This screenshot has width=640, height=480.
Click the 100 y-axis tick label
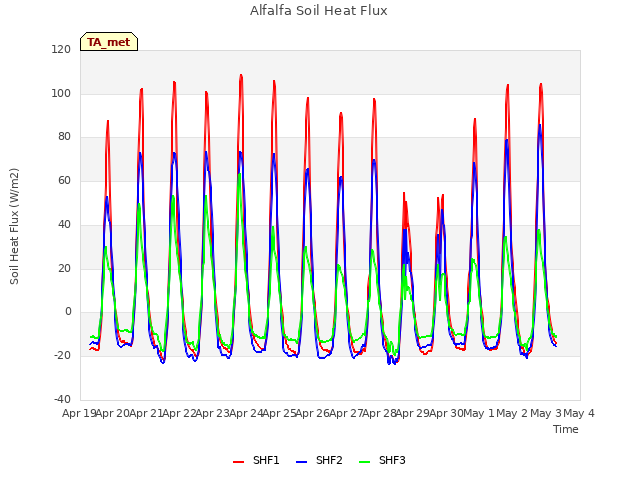click(x=61, y=93)
